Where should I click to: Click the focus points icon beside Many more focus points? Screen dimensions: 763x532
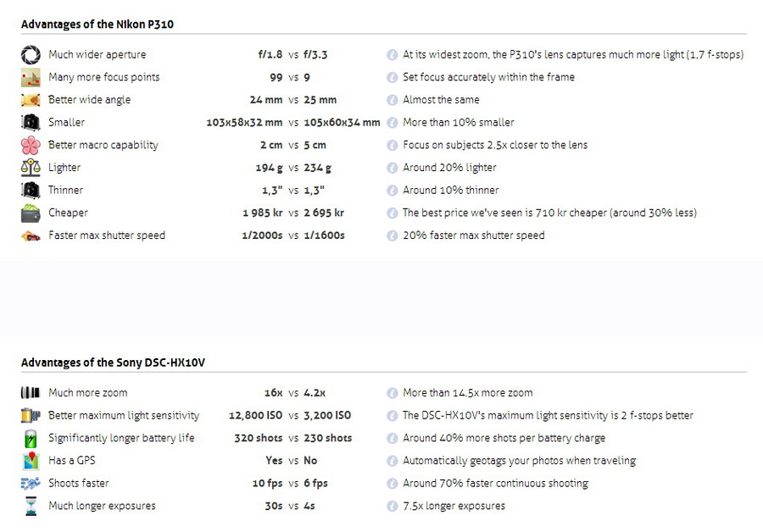click(x=31, y=77)
